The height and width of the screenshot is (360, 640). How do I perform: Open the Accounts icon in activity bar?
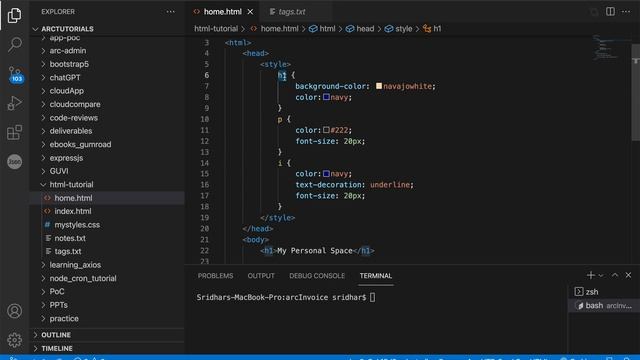[x=14, y=311]
